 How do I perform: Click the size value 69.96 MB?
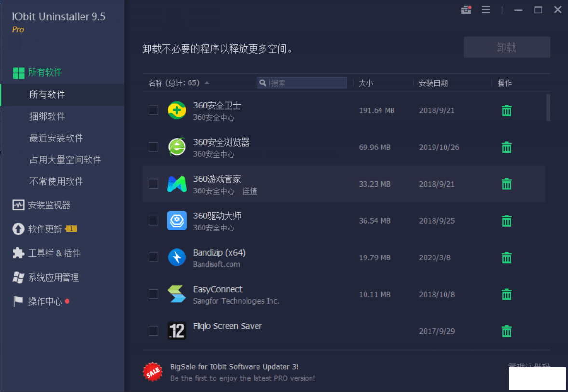375,148
